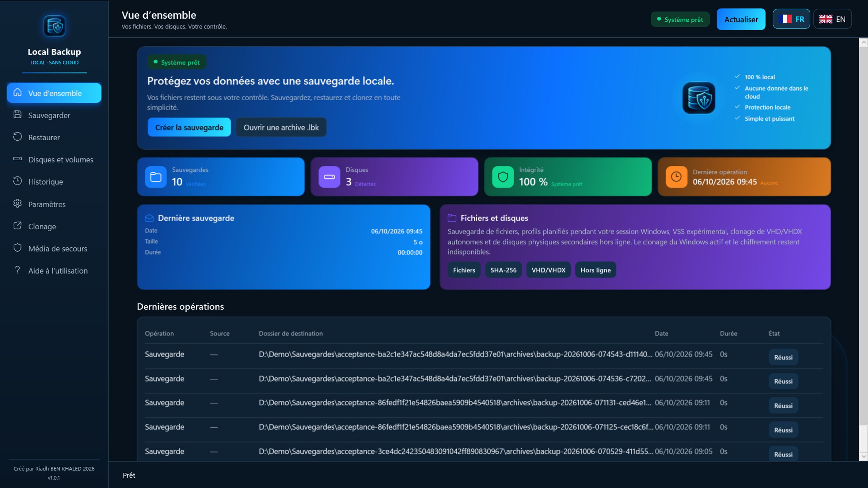Click the Fichiers tag chip
868x488 pixels.
pyautogui.click(x=464, y=270)
